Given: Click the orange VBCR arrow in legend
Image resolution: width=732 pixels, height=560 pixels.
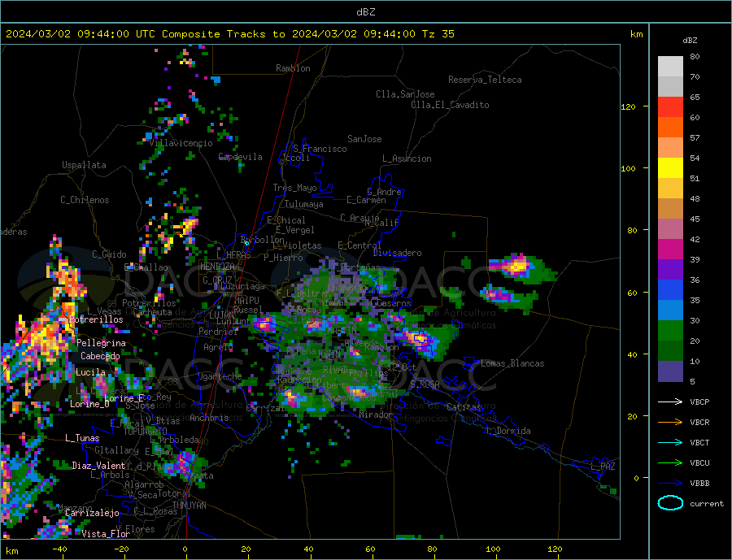Looking at the screenshot, I should pos(671,423).
